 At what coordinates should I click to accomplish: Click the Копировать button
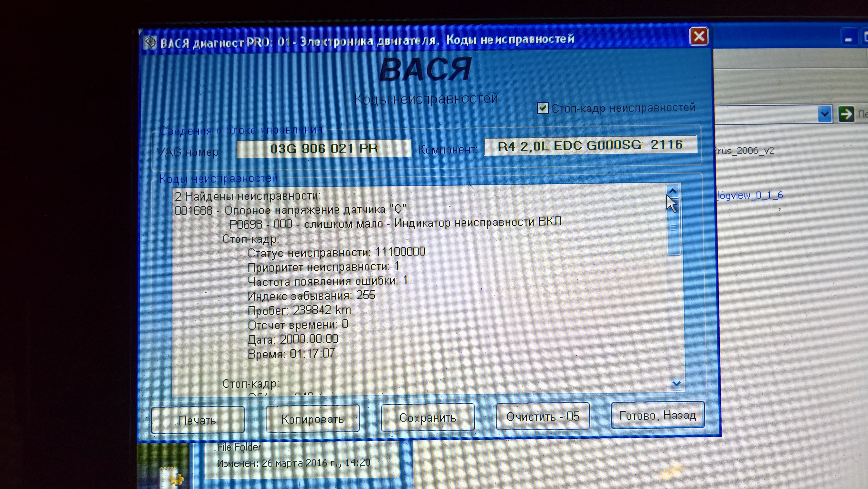312,419
